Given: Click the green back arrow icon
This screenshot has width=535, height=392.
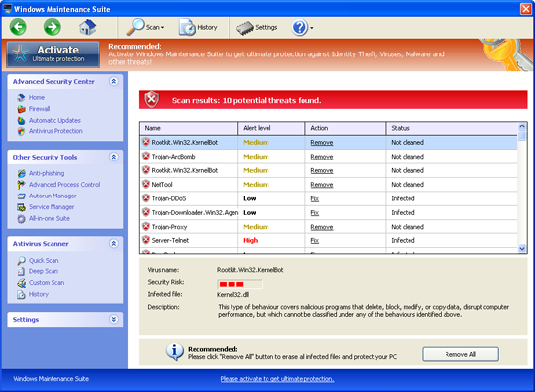Looking at the screenshot, I should pos(18,27).
